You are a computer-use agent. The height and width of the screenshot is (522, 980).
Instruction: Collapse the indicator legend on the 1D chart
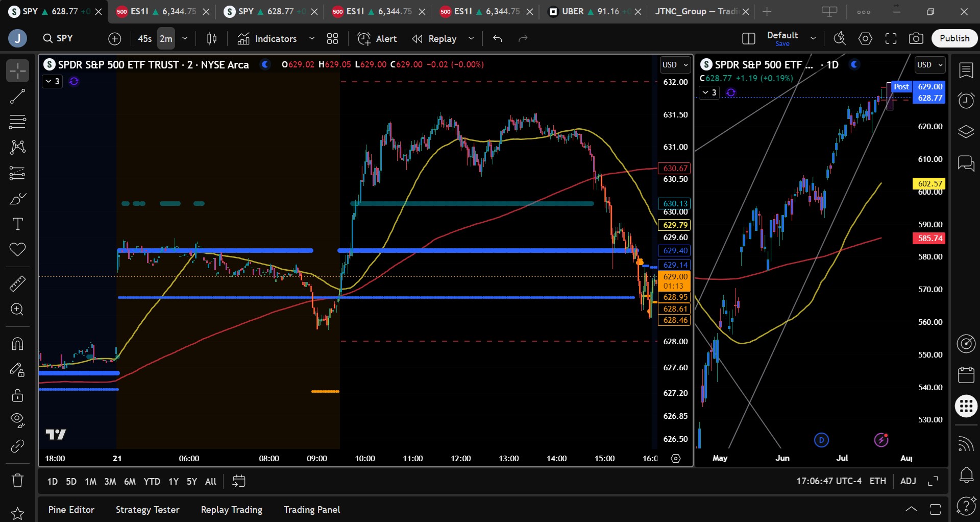[x=709, y=92]
